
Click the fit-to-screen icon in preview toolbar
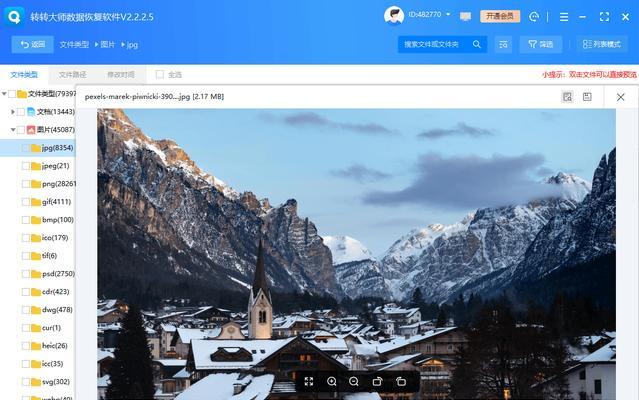click(x=309, y=381)
